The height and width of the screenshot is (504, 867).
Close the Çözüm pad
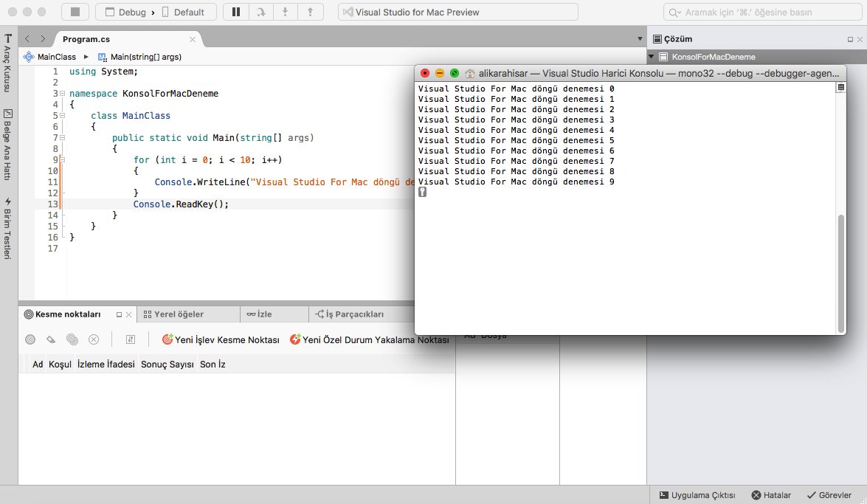point(860,39)
